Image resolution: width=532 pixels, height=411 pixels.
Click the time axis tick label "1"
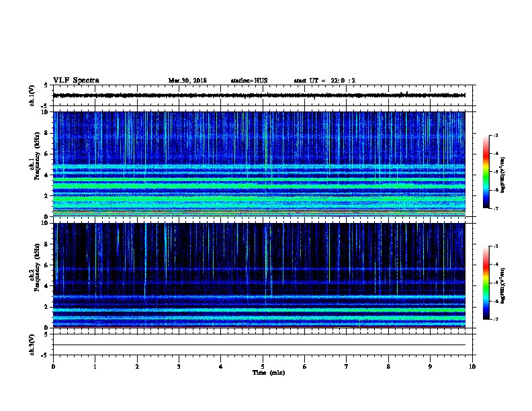coord(95,367)
